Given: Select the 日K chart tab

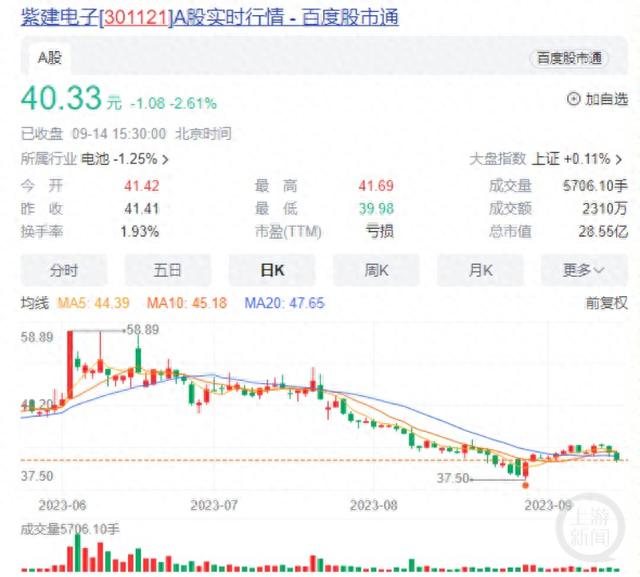Looking at the screenshot, I should coord(272,270).
